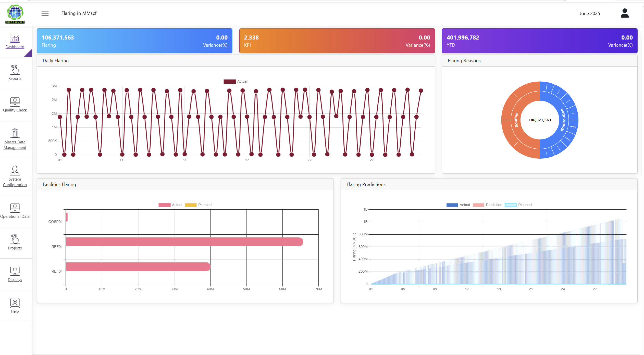This screenshot has height=355, width=644.
Task: Open the hamburger menu icon
Action: (x=45, y=13)
